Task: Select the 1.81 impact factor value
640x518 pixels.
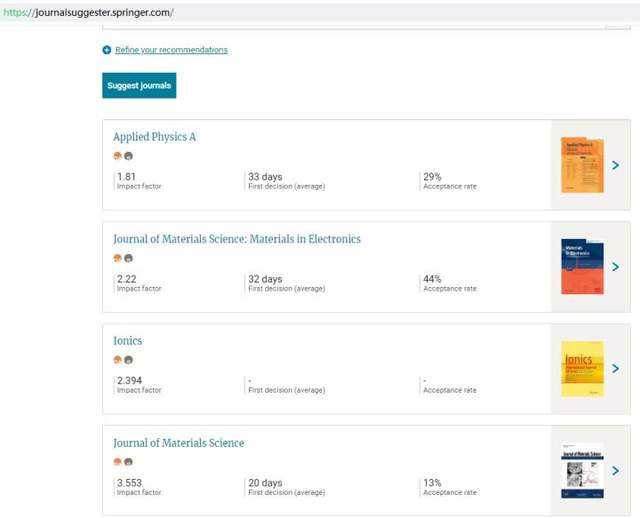Action: pyautogui.click(x=126, y=177)
